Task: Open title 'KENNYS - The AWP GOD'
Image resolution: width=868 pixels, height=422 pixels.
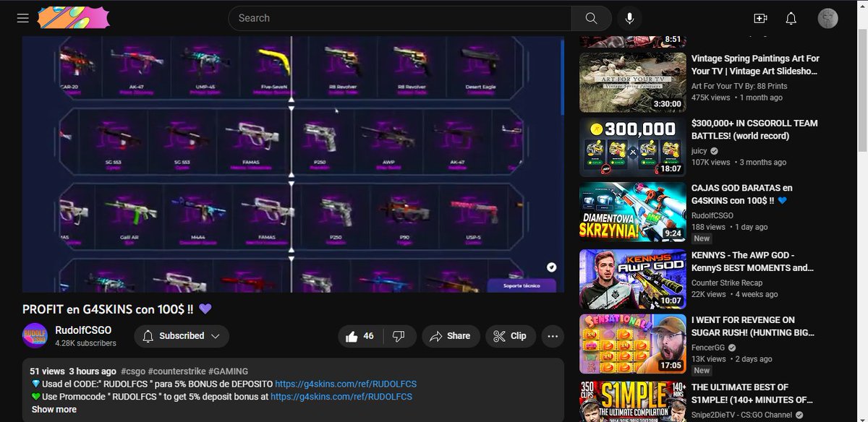Action: (754, 261)
